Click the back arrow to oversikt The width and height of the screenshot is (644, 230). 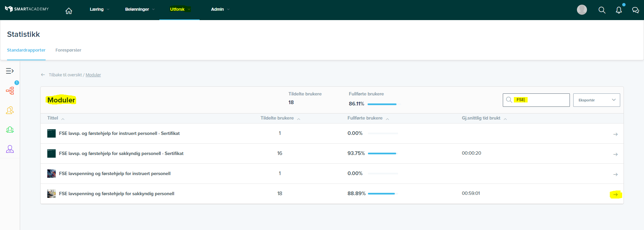(x=43, y=75)
